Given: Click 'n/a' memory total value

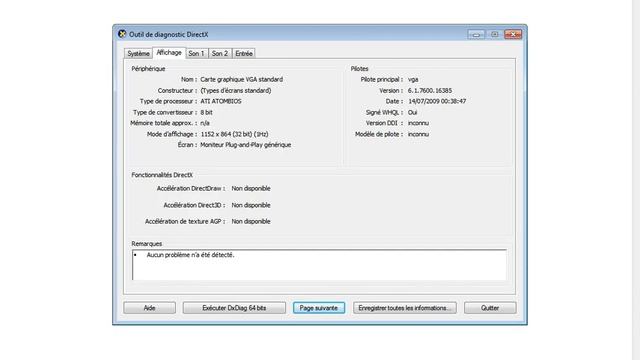Looking at the screenshot, I should click(205, 123).
